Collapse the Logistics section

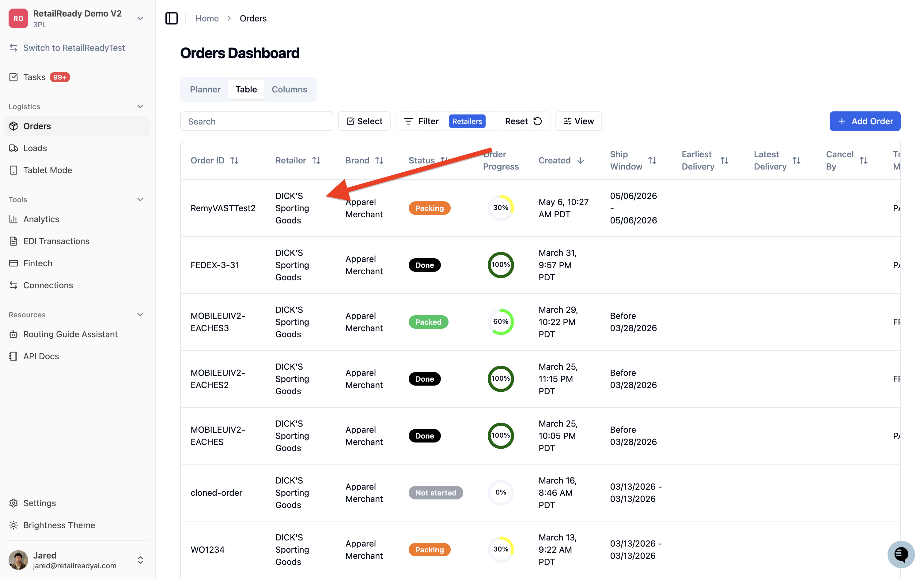point(140,106)
